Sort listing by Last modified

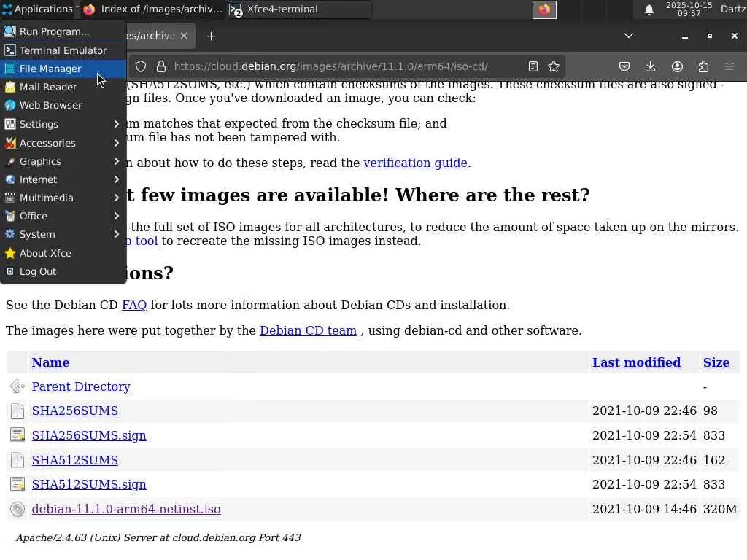(636, 362)
